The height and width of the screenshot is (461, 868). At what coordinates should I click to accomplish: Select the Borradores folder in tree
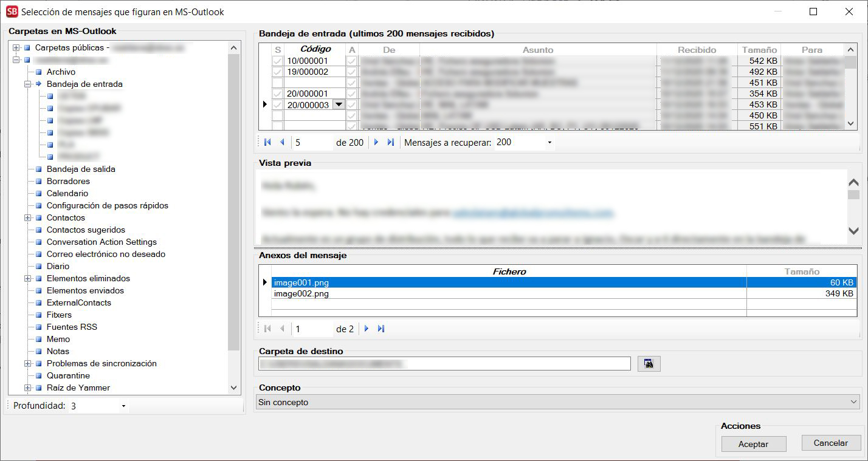[x=68, y=182]
